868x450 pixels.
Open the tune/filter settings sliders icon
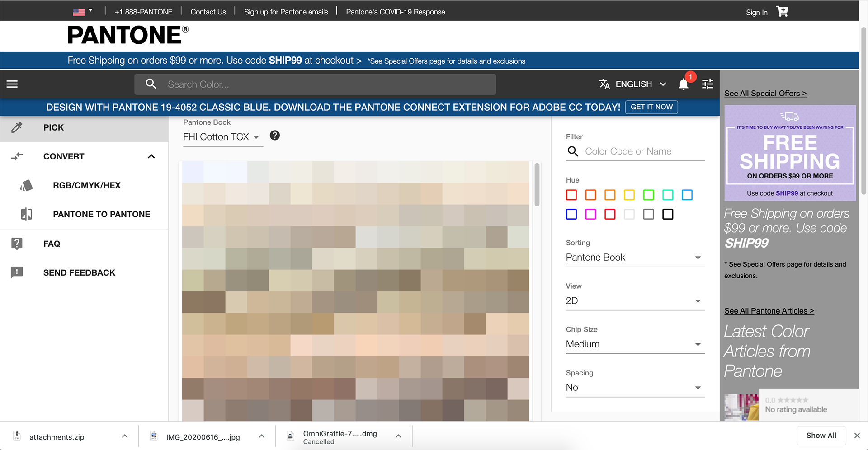pyautogui.click(x=708, y=84)
